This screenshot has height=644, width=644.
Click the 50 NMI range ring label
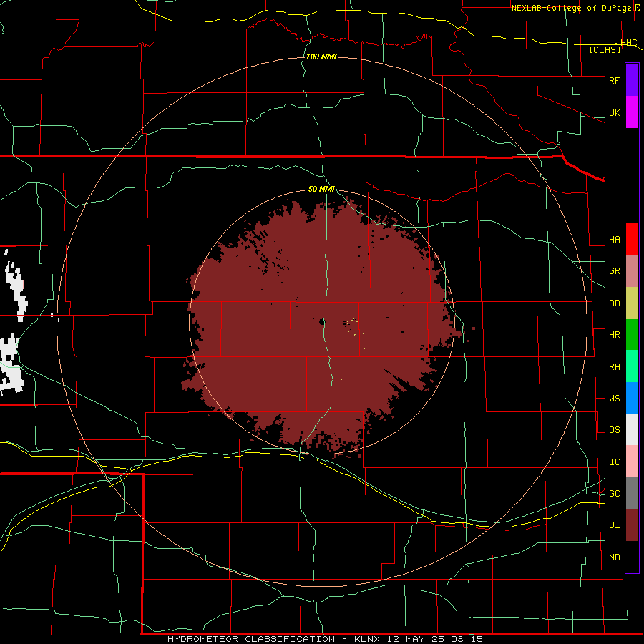(x=321, y=189)
